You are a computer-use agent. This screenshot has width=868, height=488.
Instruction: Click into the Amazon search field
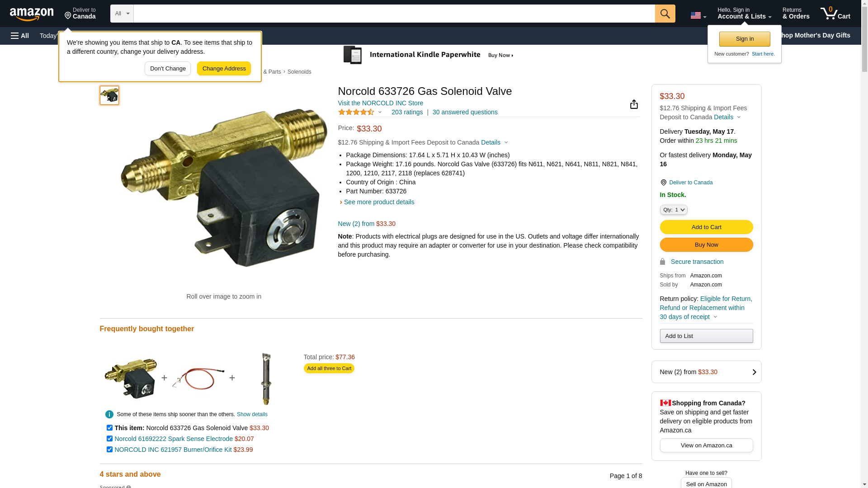point(394,14)
